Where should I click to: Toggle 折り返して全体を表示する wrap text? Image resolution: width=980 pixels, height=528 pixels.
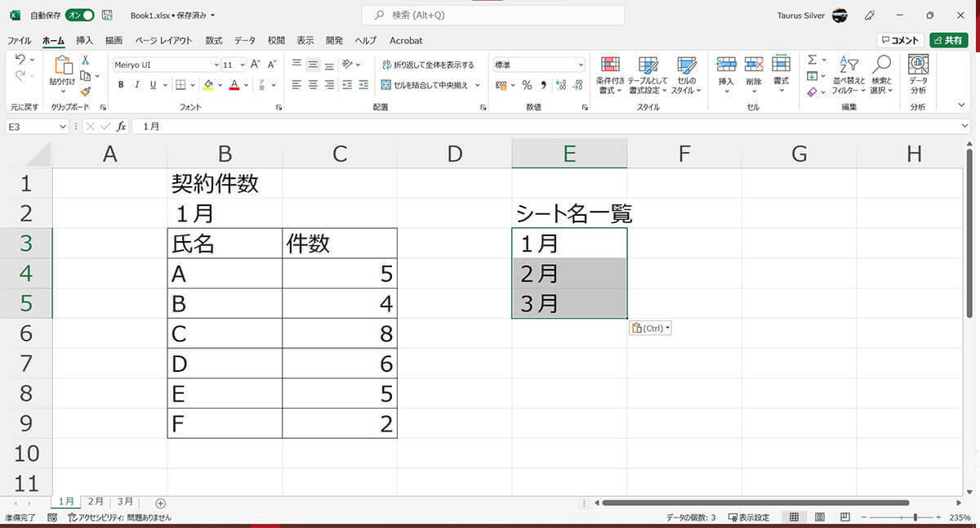click(x=427, y=65)
